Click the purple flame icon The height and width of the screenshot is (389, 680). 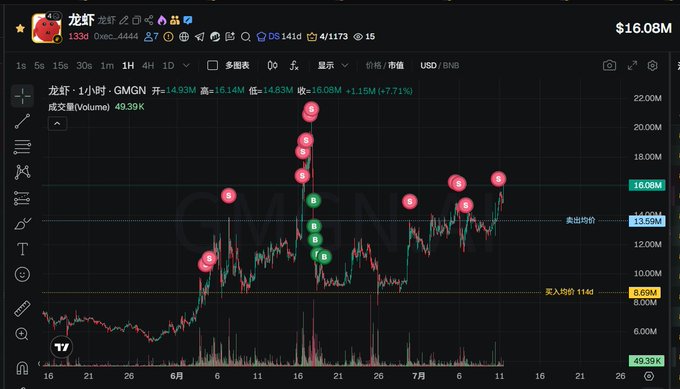click(x=162, y=20)
